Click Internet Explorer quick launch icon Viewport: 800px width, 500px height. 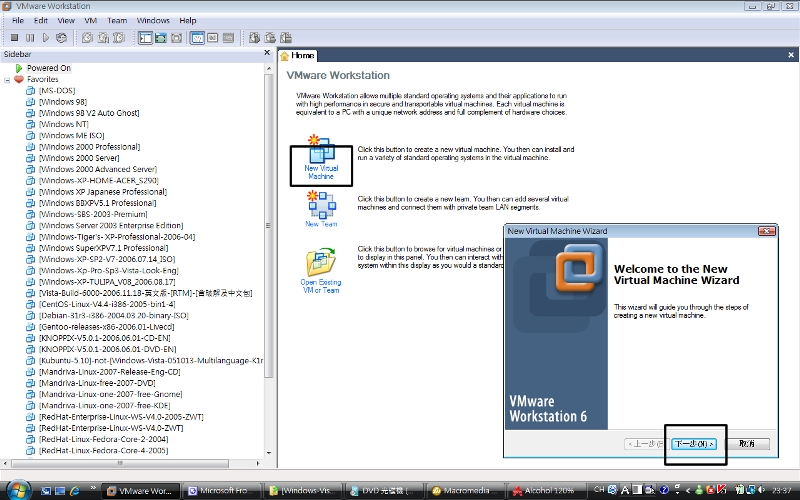pyautogui.click(x=75, y=491)
